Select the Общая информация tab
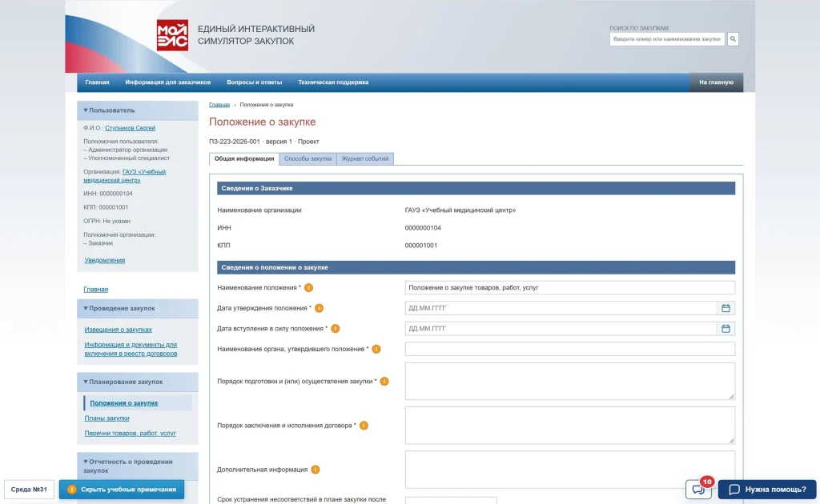820x504 pixels. (244, 158)
